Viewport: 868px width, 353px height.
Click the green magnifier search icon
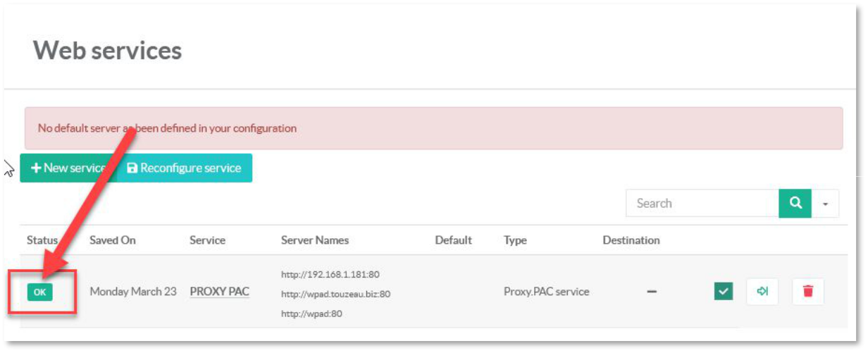pos(795,203)
